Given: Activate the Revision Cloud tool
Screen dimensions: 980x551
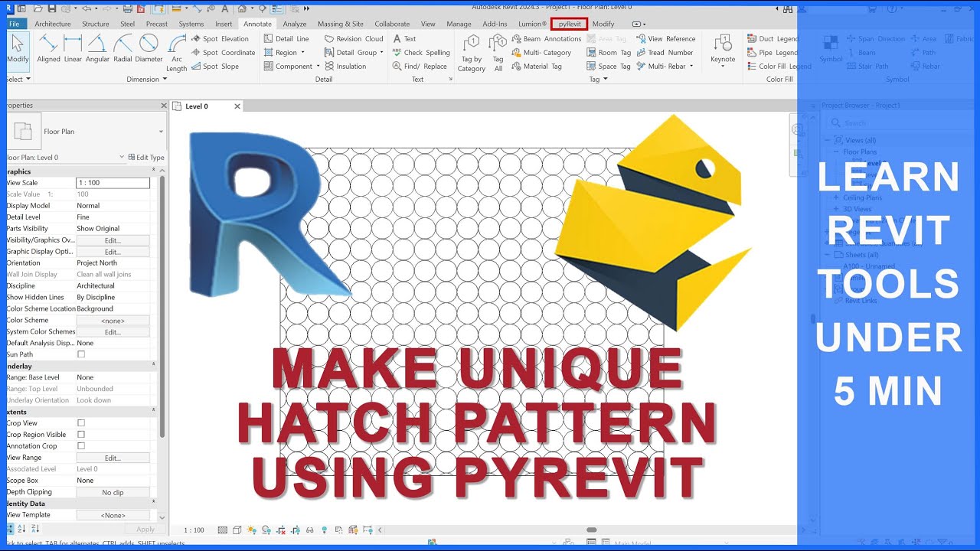Looking at the screenshot, I should point(354,39).
